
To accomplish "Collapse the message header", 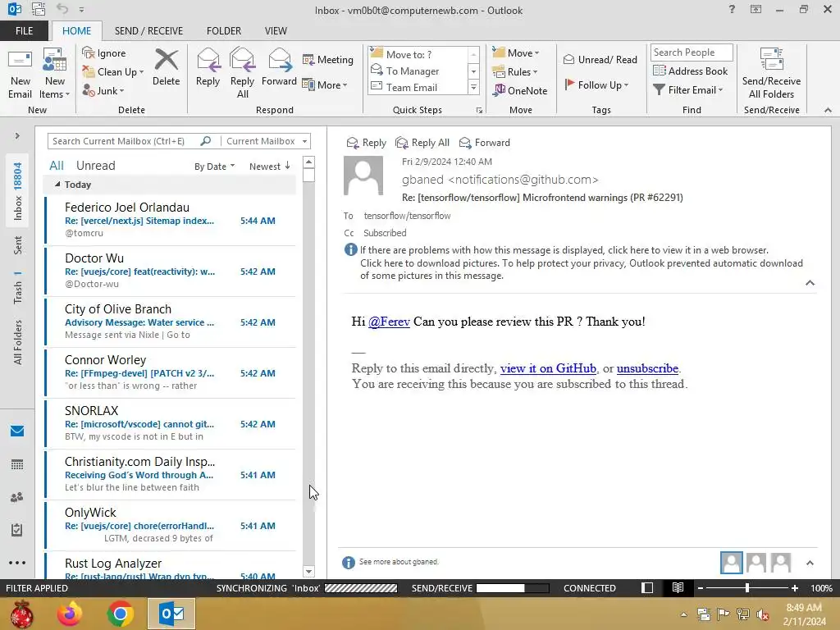I will [x=810, y=283].
